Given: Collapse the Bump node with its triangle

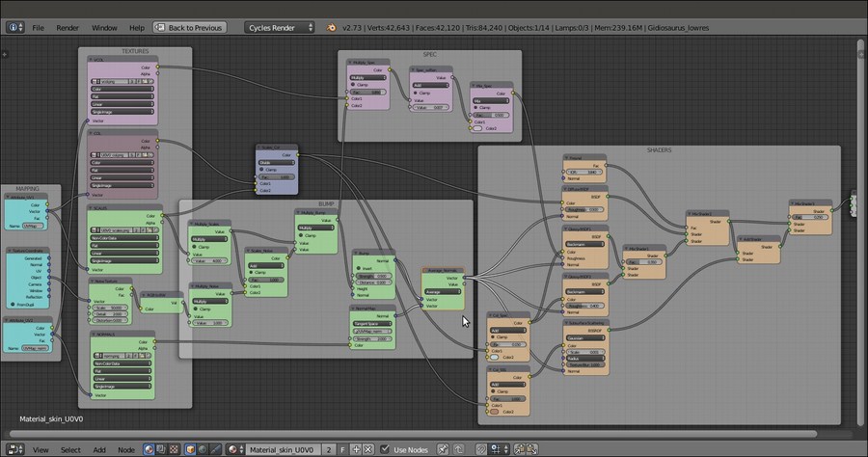Looking at the screenshot, I should point(357,253).
